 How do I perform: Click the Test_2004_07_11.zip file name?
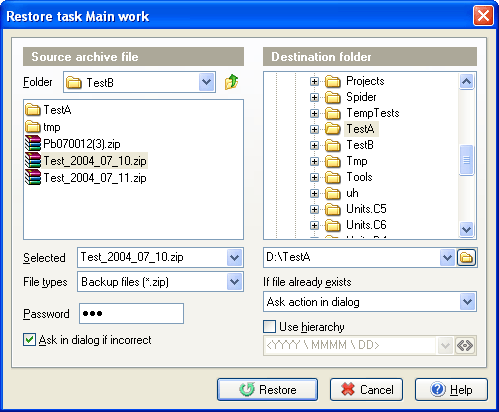click(x=95, y=178)
